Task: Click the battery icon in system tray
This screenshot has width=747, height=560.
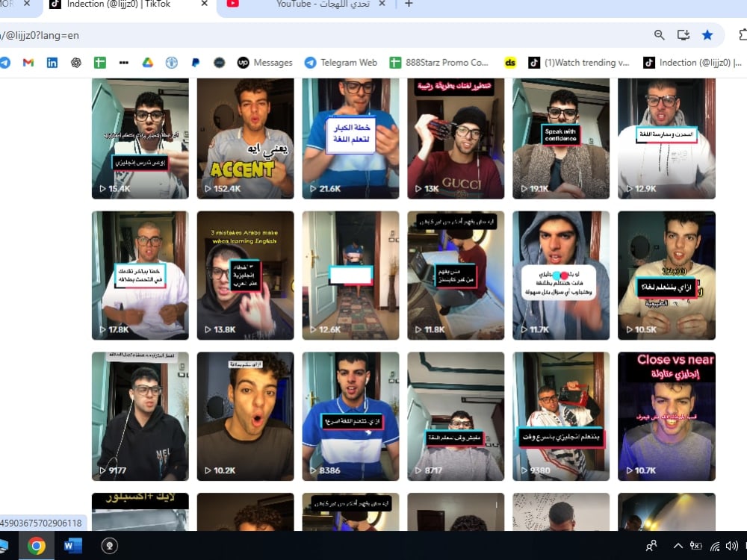Action: pos(696,546)
